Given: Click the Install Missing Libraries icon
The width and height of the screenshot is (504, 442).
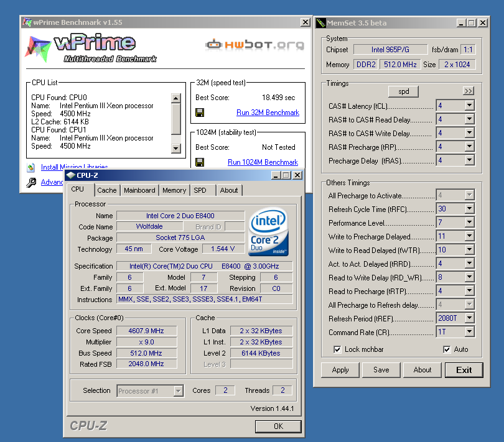Looking at the screenshot, I should [31, 167].
